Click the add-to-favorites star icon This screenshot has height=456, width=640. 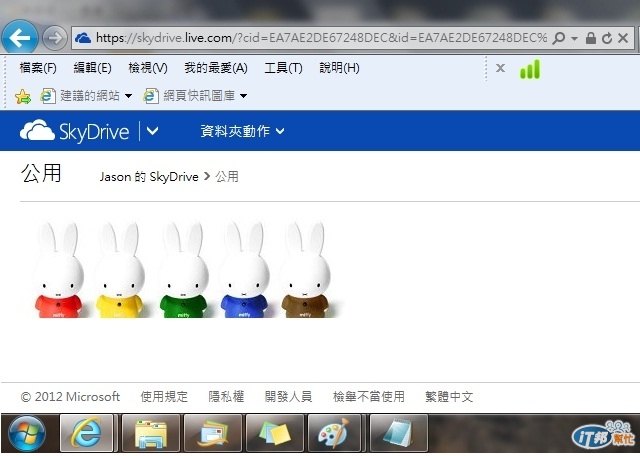click(x=23, y=97)
